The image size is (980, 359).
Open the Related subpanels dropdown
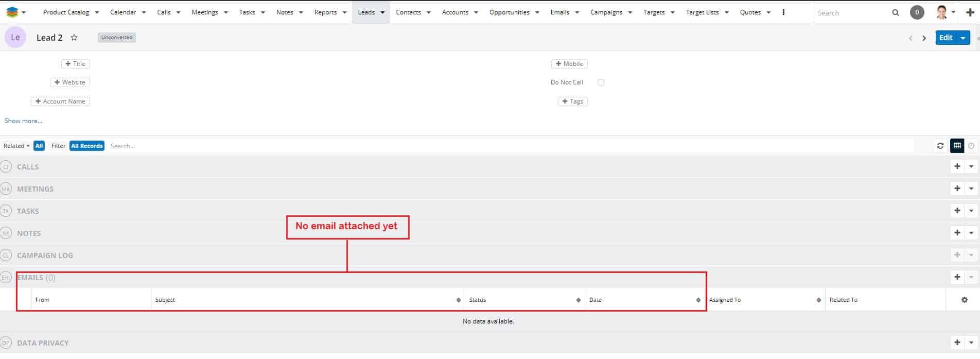click(16, 146)
